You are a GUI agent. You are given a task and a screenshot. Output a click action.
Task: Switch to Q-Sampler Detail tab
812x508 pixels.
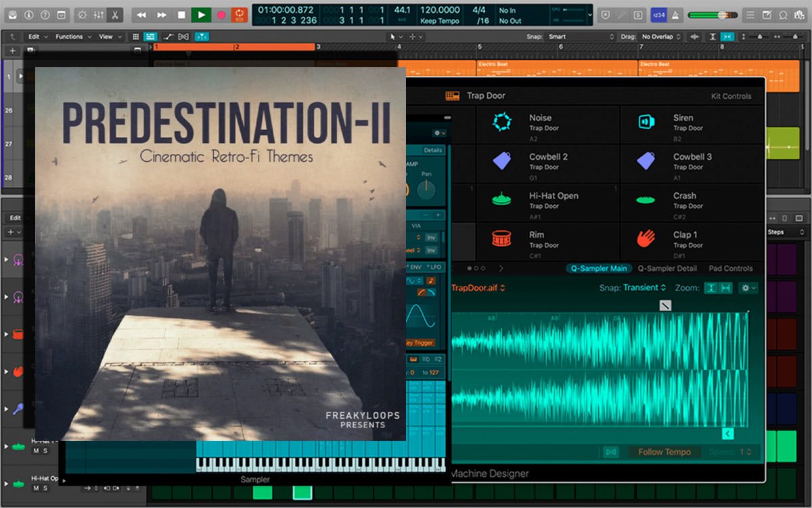[667, 268]
